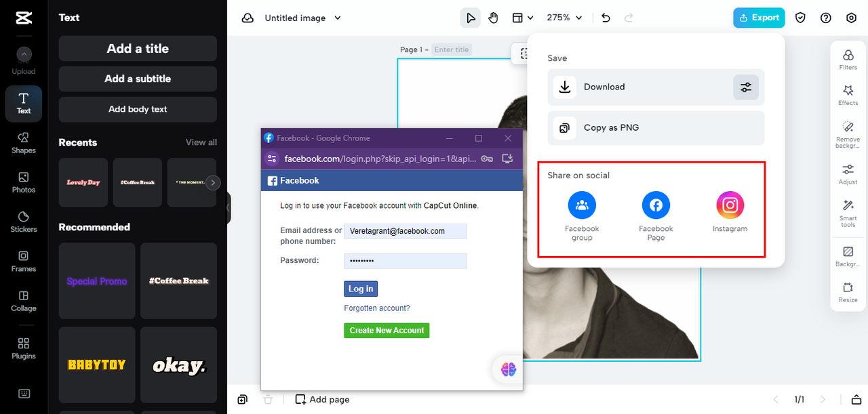The image size is (868, 414).
Task: Click the CapCut logo icon
Action: (x=24, y=18)
